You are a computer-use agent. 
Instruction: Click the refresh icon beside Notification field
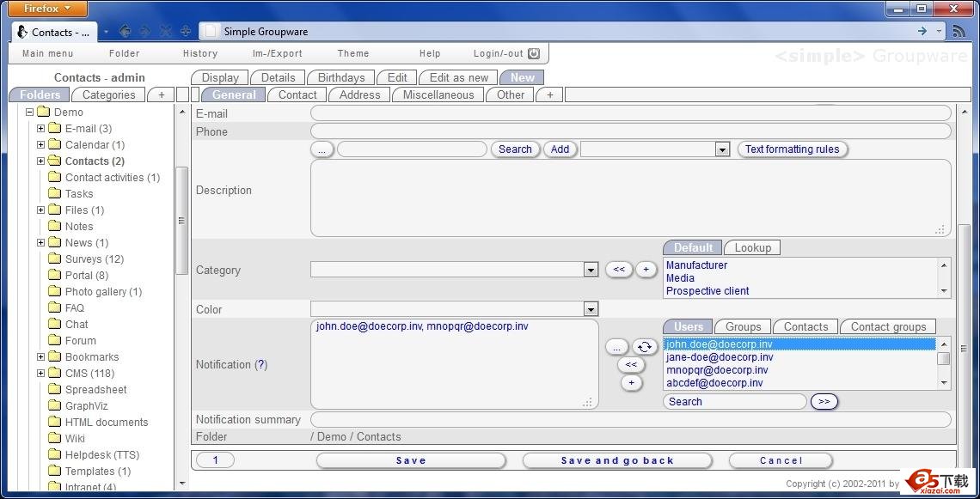[645, 347]
